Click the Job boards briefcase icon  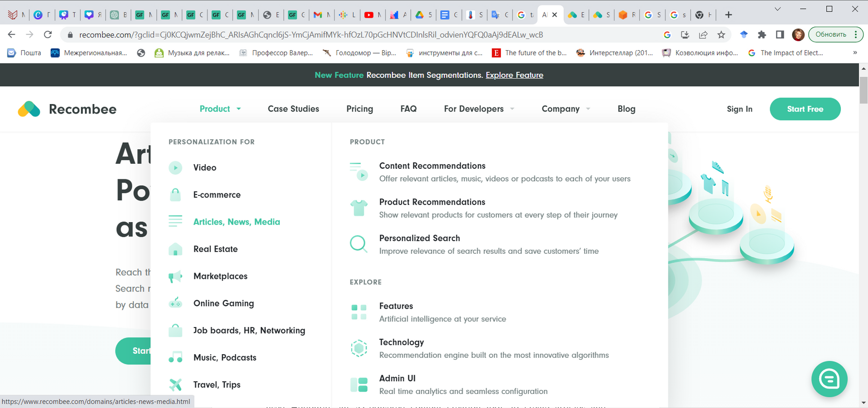175,330
